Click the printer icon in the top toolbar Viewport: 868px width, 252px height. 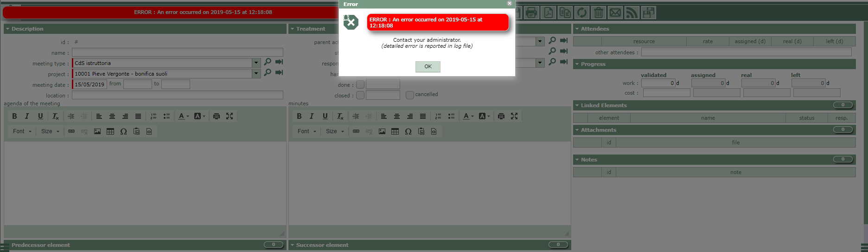tap(531, 13)
